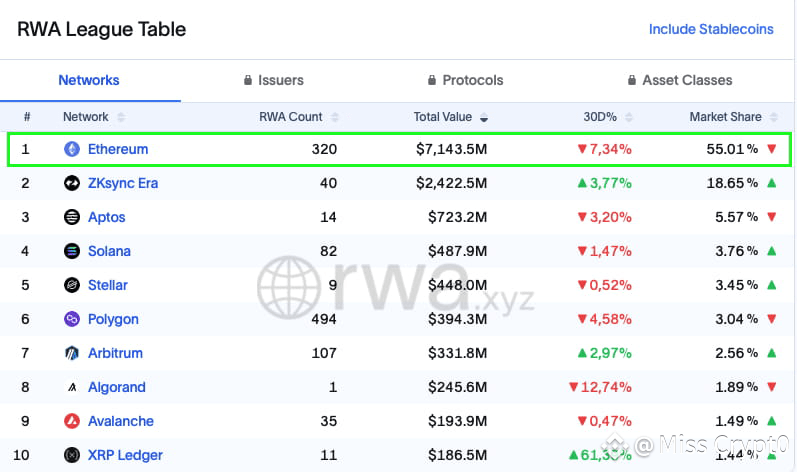Click the $723.2M total value cell
The image size is (797, 472).
coord(457,217)
